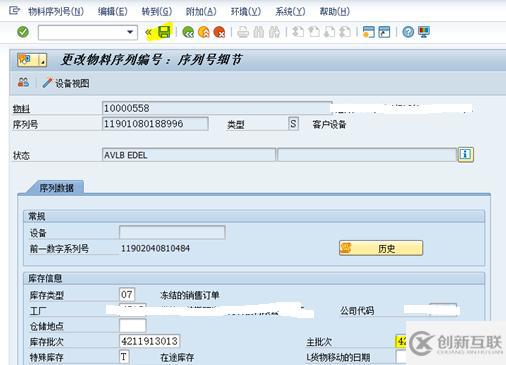
Task: Click the Find Next binoculars icon
Action: [x=274, y=32]
